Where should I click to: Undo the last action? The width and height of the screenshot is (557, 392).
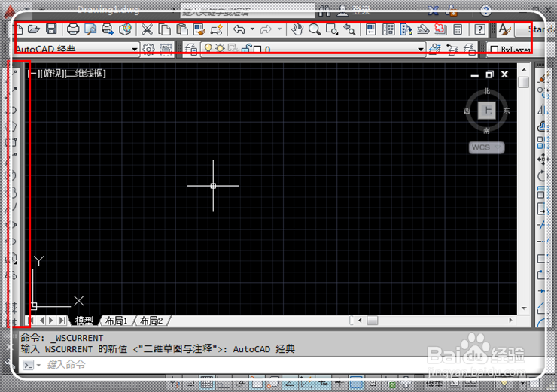[x=239, y=29]
